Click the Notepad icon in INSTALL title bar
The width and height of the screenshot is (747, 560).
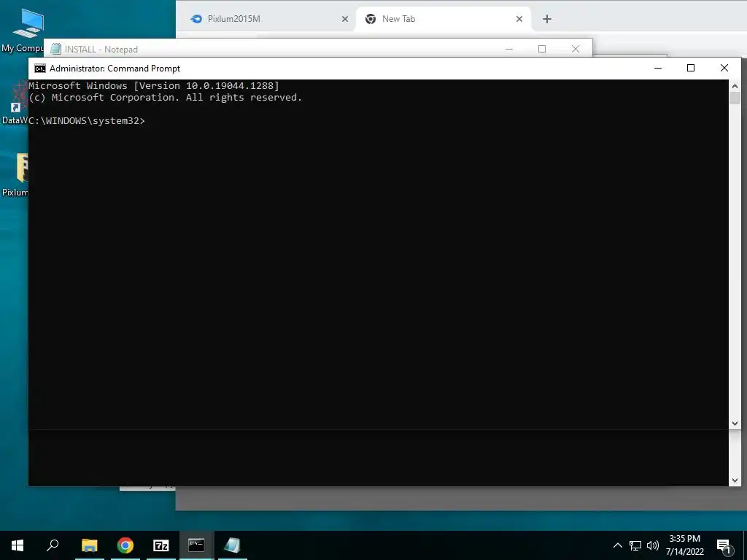click(55, 49)
